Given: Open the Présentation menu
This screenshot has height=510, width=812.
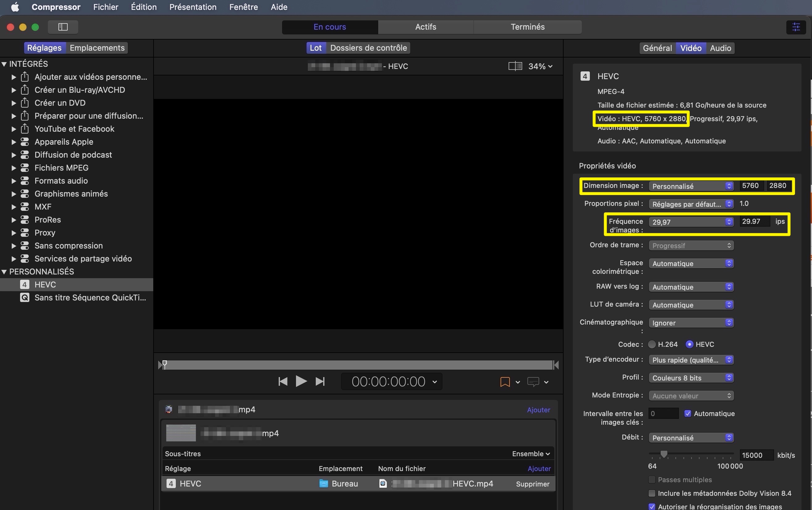Looking at the screenshot, I should click(x=193, y=7).
